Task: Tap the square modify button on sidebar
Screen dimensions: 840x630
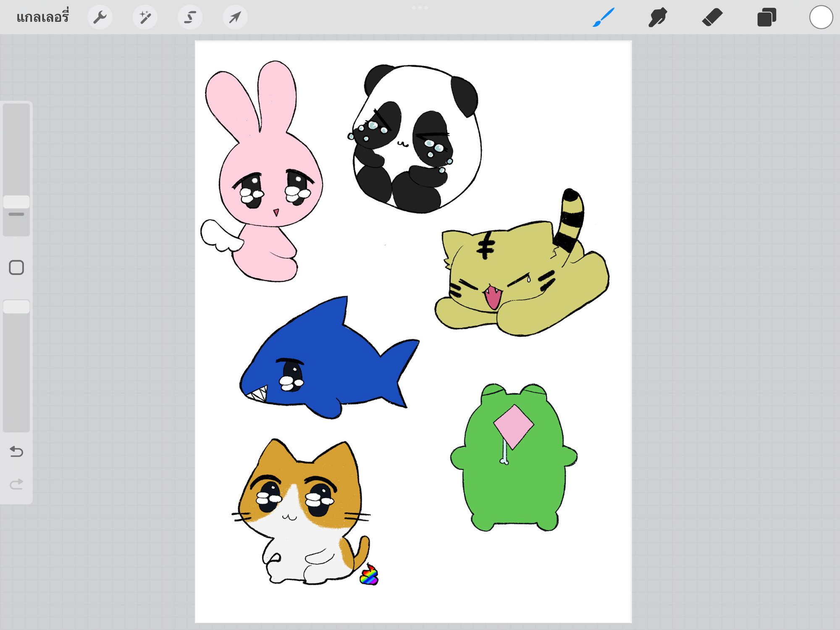Action: click(x=16, y=268)
